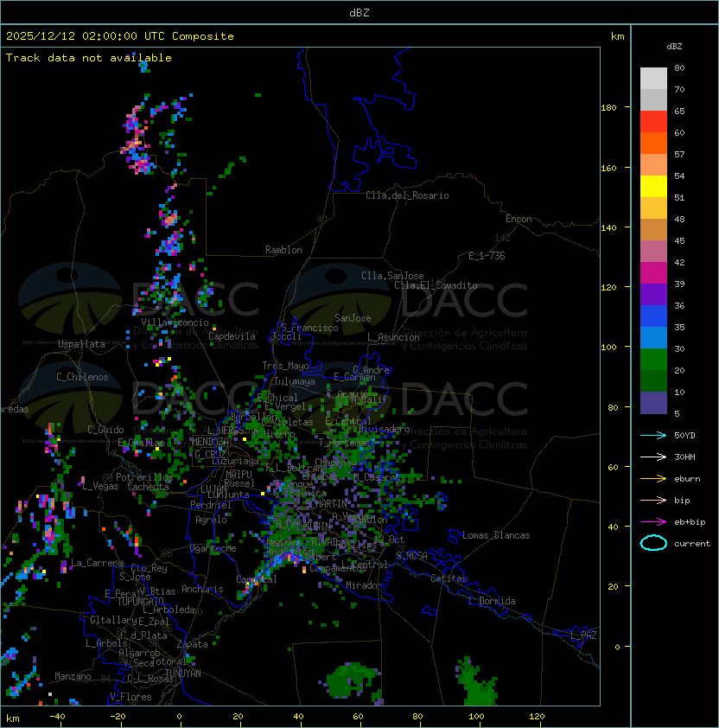Click the Ugarteche label

click(x=213, y=548)
